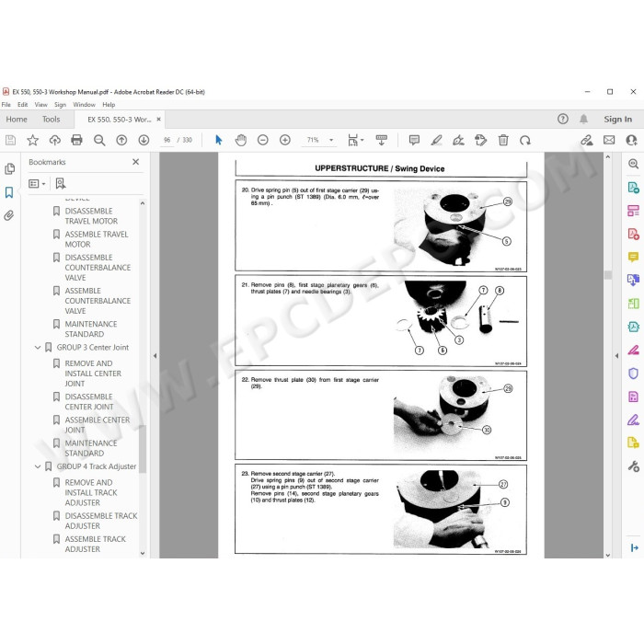Open DISASSEMBLE TRAVEL MOTOR bookmark
The width and height of the screenshot is (644, 644).
tap(91, 216)
